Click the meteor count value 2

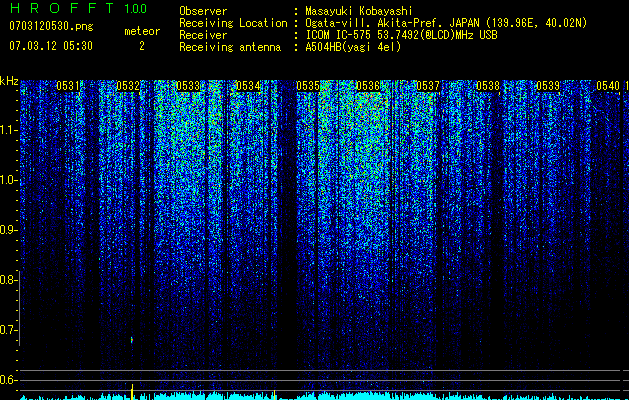142,46
